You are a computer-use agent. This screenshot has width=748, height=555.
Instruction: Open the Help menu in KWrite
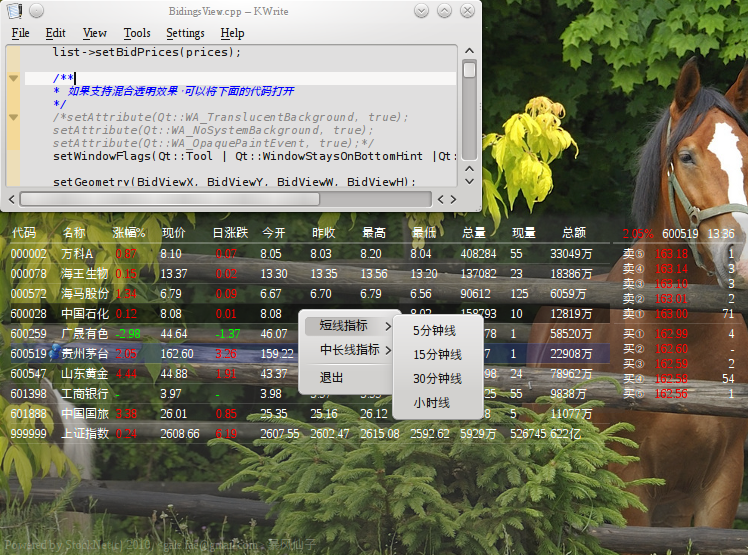(232, 33)
